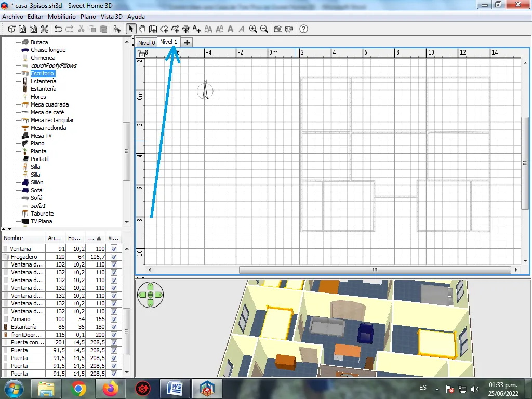Sort furniture by the sorted height column header

point(96,238)
